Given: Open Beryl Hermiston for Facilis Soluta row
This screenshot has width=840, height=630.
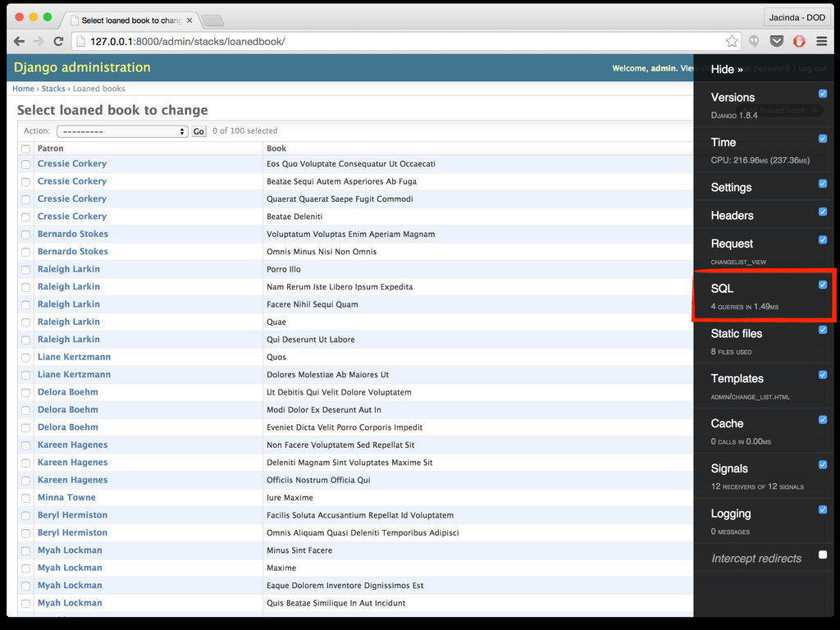Looking at the screenshot, I should (72, 515).
